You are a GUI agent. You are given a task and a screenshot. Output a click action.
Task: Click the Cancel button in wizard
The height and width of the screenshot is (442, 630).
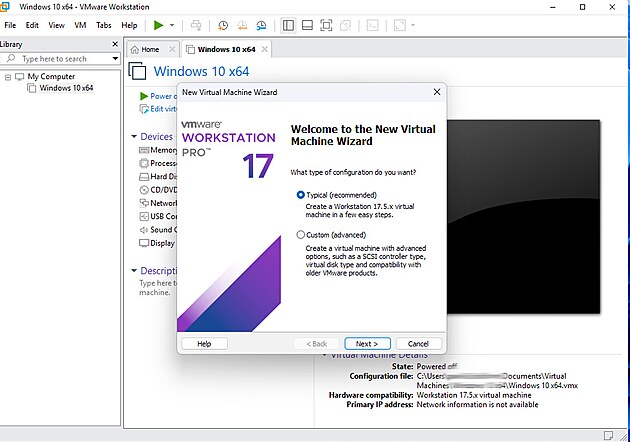(418, 343)
